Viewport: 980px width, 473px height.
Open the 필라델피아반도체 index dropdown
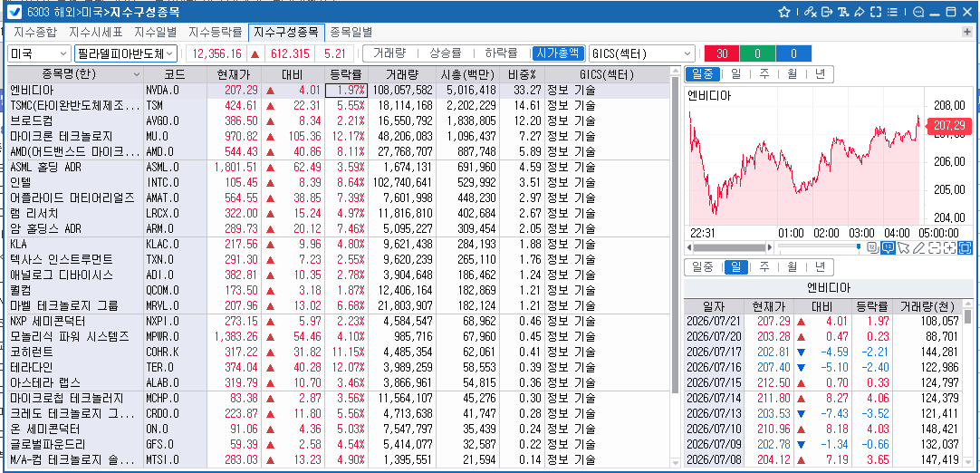[126, 53]
